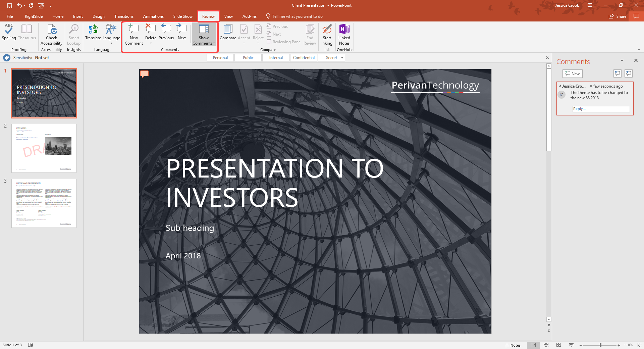Screen dimensions: 644x349
Task: Open Customize Quick Access Toolbar dropdown
Action: [x=51, y=5]
